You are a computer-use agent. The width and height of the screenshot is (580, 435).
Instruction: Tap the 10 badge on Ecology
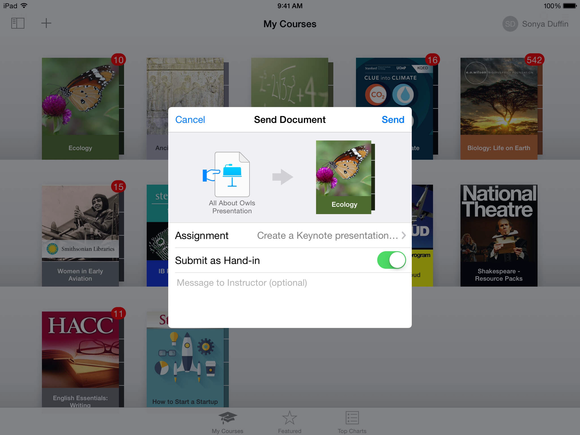(118, 60)
